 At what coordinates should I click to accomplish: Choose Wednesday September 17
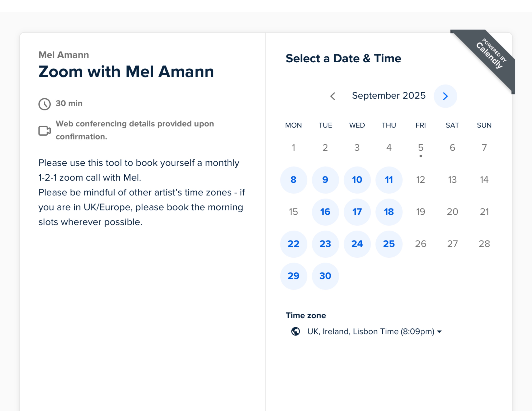click(x=357, y=212)
